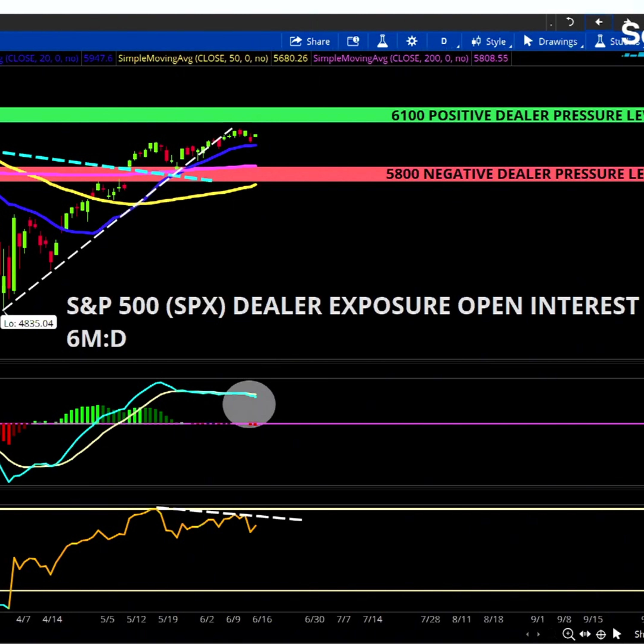Click the flask icon beside the gear
This screenshot has height=644, width=644.
point(382,41)
